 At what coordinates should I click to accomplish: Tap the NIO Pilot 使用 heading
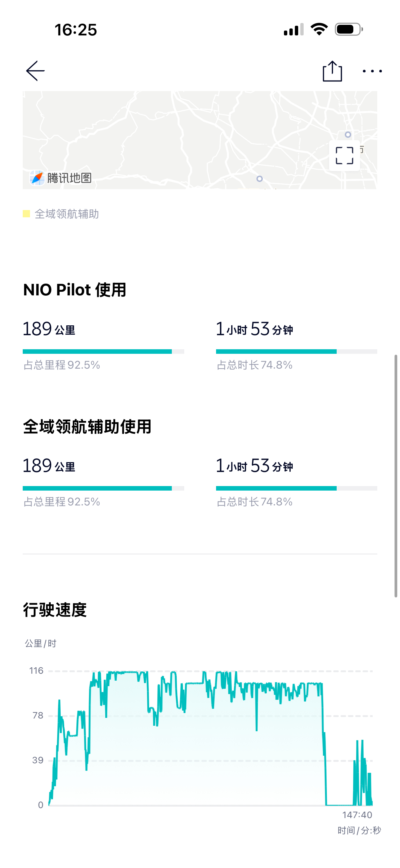pyautogui.click(x=75, y=289)
